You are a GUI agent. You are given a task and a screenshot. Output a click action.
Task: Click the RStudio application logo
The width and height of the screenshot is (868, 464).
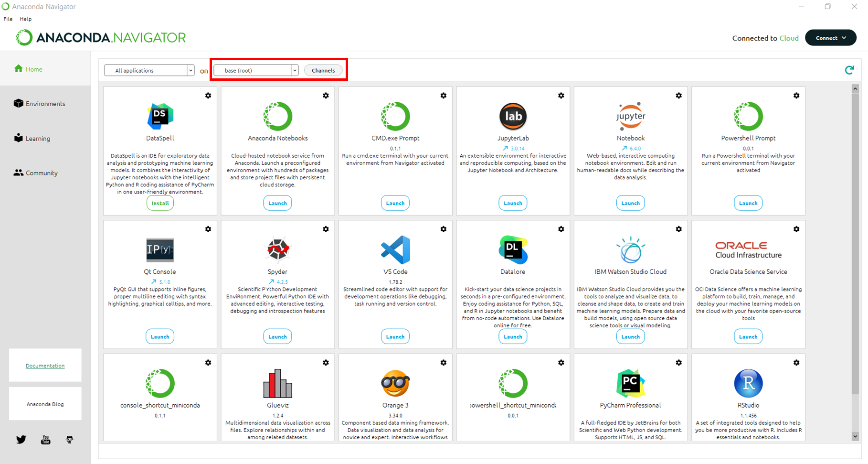748,383
